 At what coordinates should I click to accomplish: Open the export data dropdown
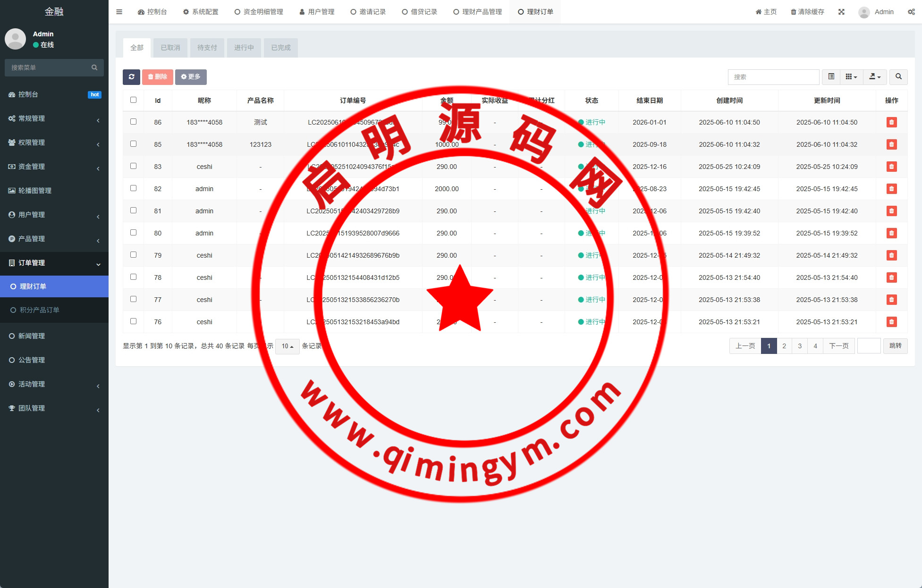pyautogui.click(x=875, y=77)
